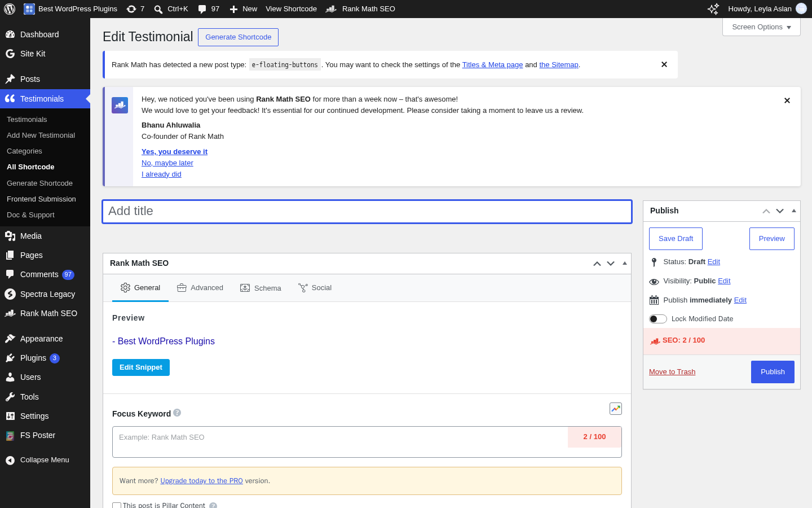Viewport: 812px width, 508px height.
Task: Open Appearance in the sidebar
Action: pos(45,339)
